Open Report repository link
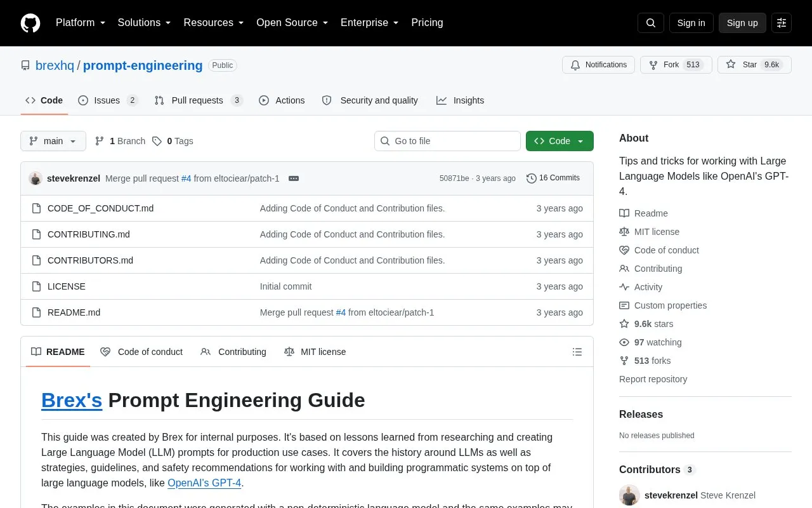This screenshot has height=508, width=812. pyautogui.click(x=653, y=379)
